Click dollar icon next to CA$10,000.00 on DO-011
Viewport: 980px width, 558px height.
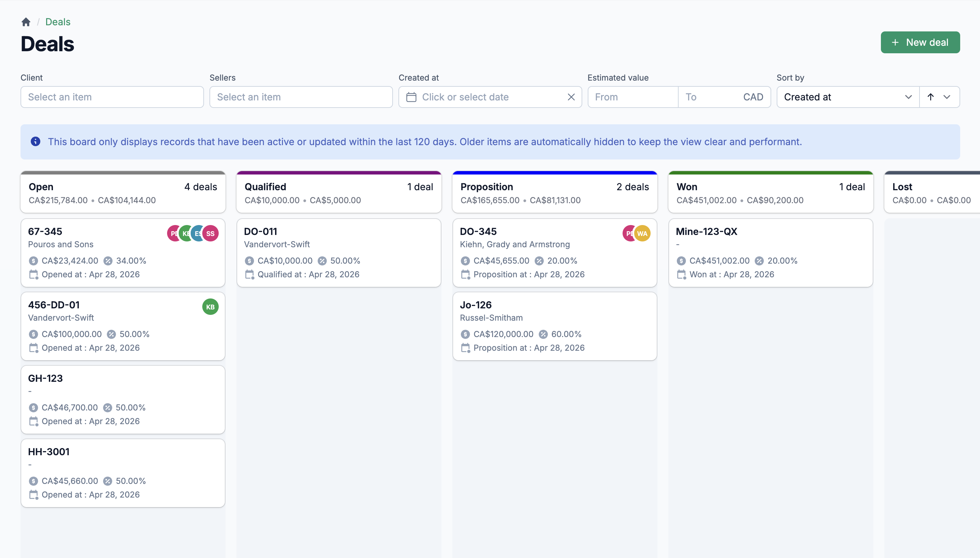click(x=249, y=261)
